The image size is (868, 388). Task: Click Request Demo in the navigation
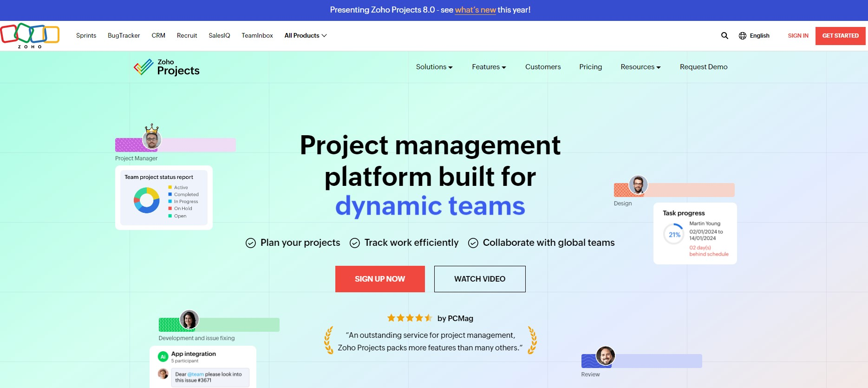tap(704, 67)
